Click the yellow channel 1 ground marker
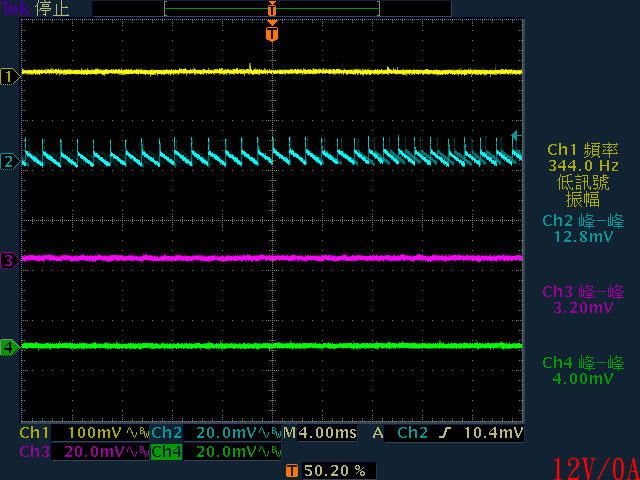The image size is (640, 480). click(x=10, y=76)
